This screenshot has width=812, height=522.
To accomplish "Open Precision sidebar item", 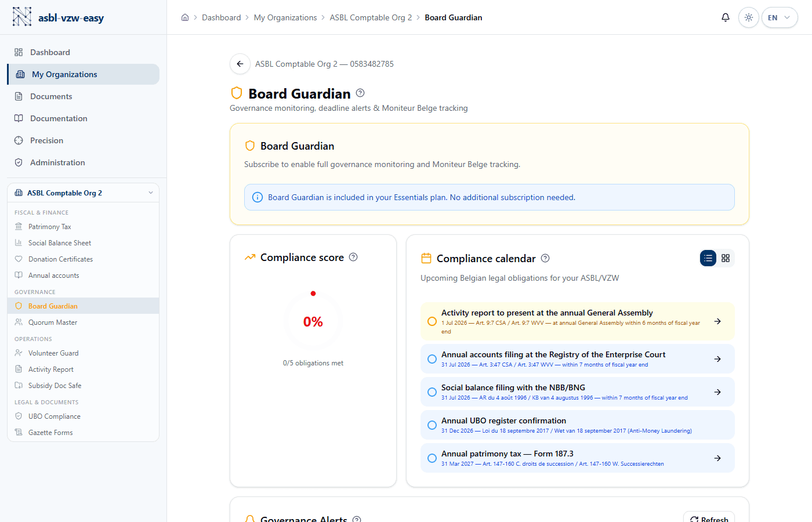I will 83,140.
